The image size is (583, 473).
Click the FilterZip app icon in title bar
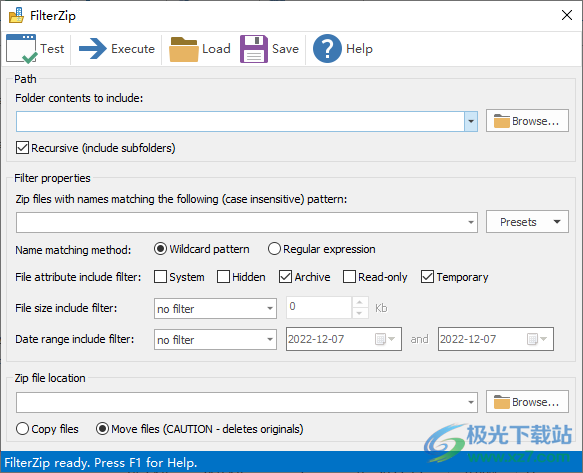[16, 16]
